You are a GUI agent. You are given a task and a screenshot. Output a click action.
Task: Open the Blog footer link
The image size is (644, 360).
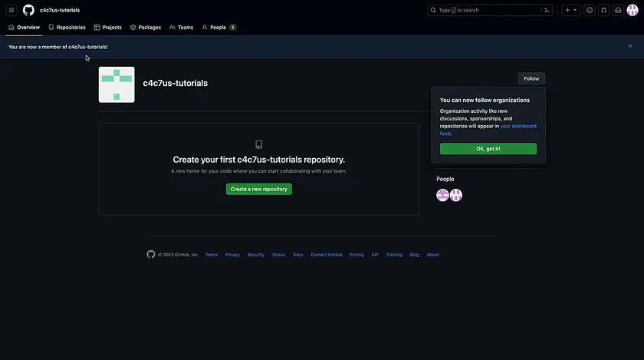point(415,255)
